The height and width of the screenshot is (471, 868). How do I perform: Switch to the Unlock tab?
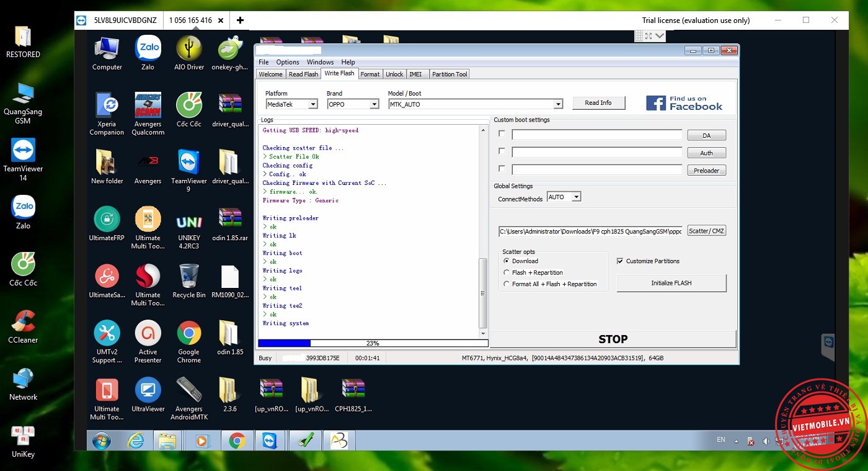click(394, 74)
